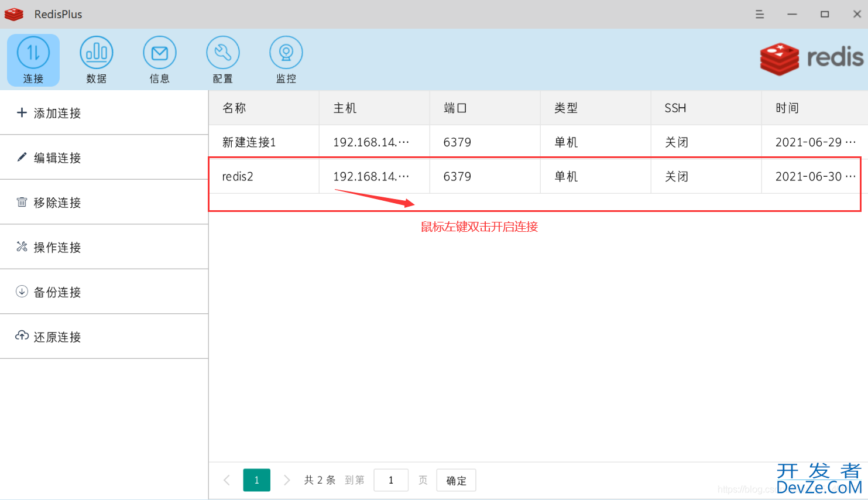868x500 pixels.
Task: Switch to the 数据 data view
Action: 97,60
